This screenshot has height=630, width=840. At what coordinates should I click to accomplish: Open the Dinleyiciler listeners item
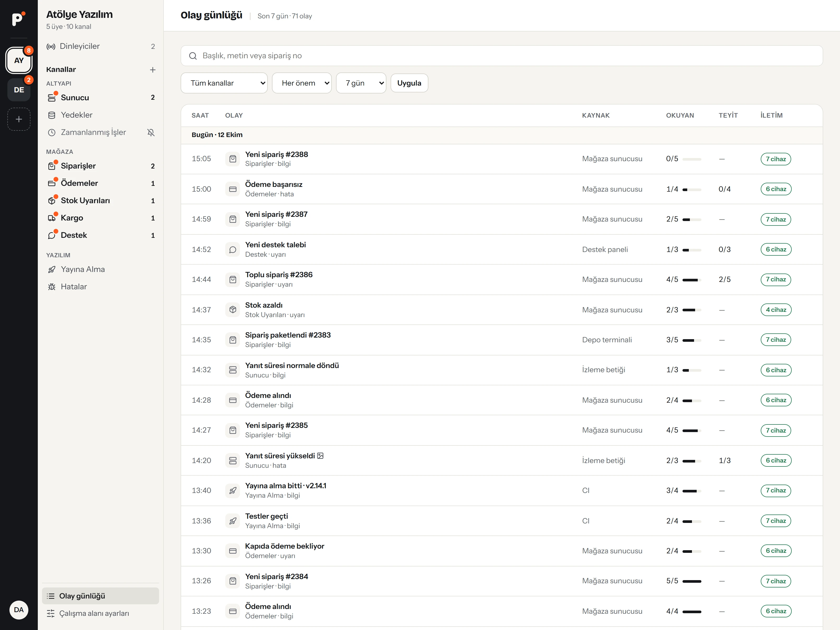(x=101, y=46)
